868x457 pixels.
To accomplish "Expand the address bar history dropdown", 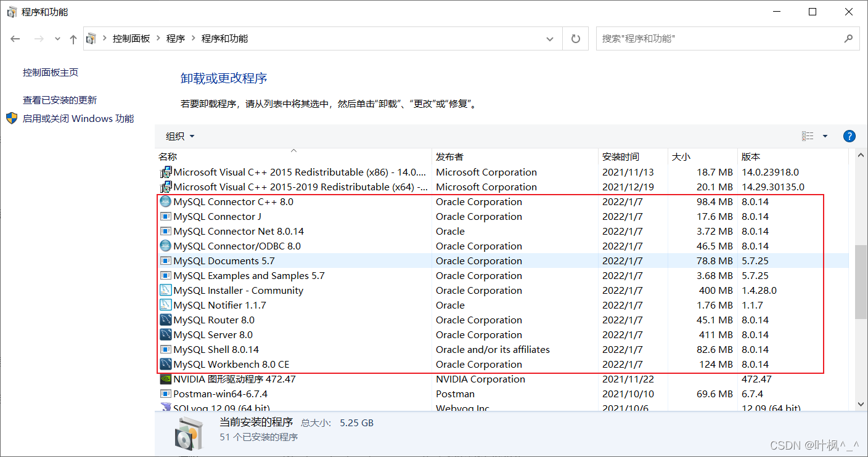I will click(550, 39).
